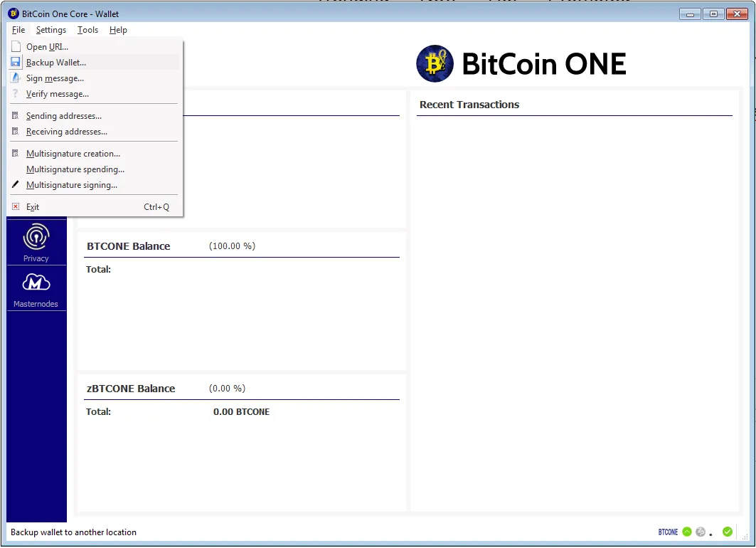The width and height of the screenshot is (756, 548).
Task: Open the Privacy section in the sidebar
Action: tap(36, 243)
